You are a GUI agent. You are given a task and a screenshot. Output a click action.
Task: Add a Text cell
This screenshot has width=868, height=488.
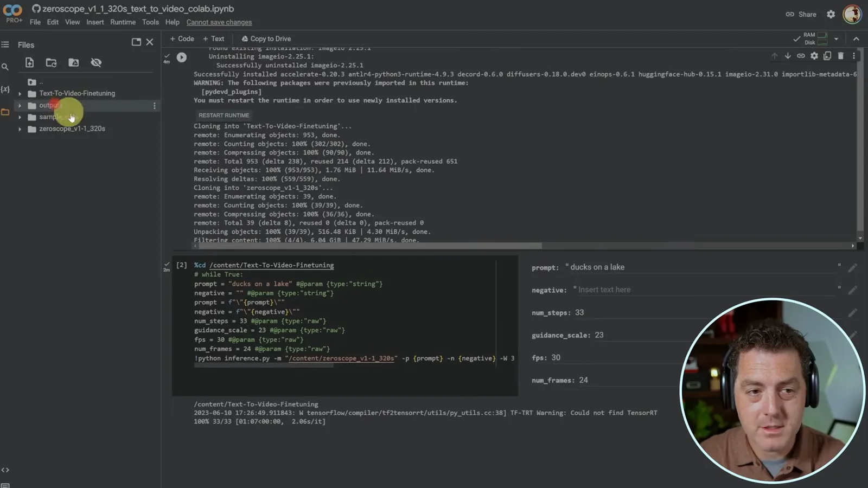213,38
